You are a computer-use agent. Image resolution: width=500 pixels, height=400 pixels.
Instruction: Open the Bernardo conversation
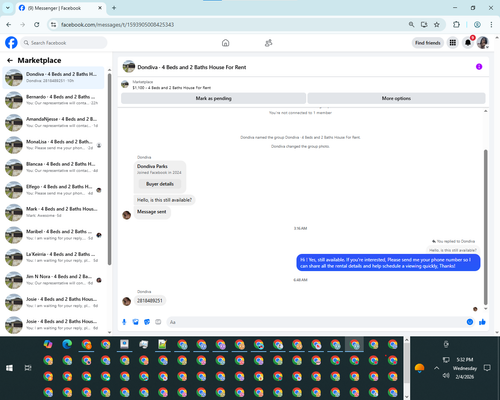pos(53,100)
